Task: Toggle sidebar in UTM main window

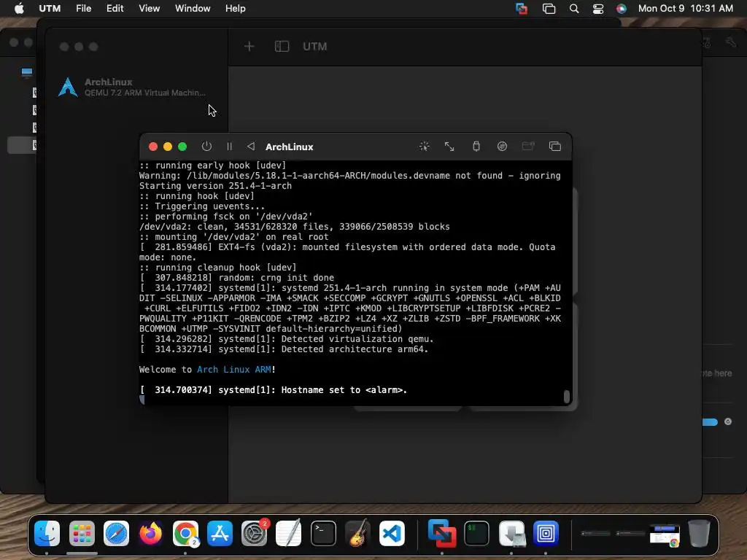Action: click(x=282, y=46)
